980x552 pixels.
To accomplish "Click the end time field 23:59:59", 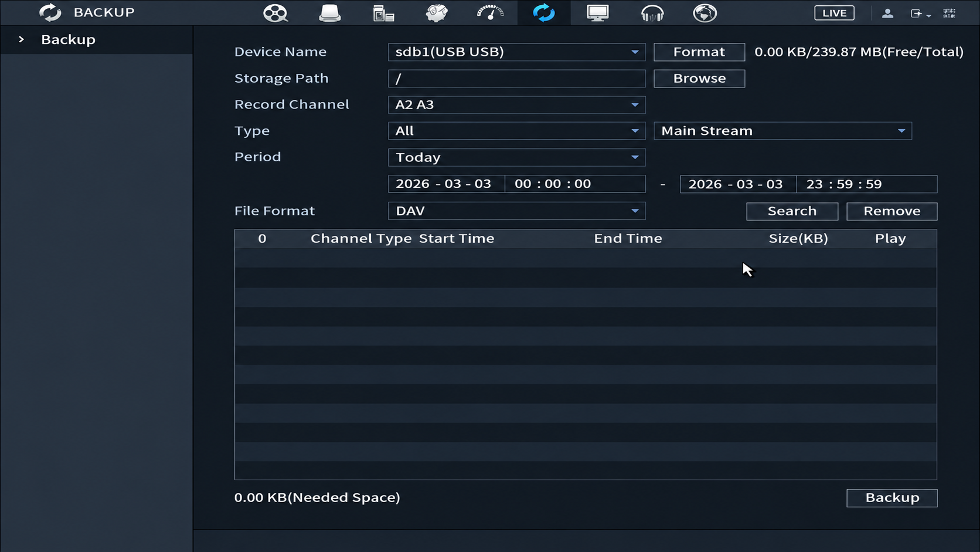I will [x=867, y=184].
